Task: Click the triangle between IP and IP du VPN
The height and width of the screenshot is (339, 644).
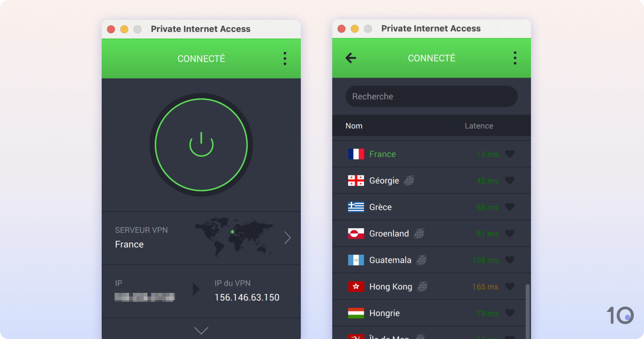Action: (196, 289)
